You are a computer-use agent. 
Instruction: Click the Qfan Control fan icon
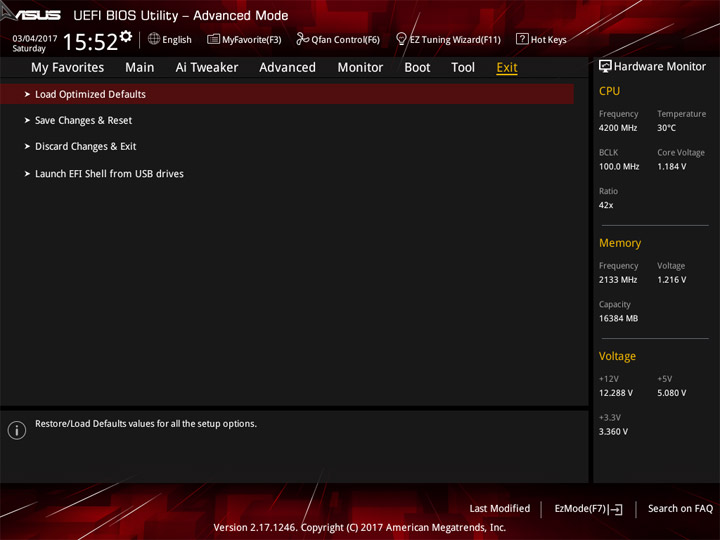click(x=302, y=39)
